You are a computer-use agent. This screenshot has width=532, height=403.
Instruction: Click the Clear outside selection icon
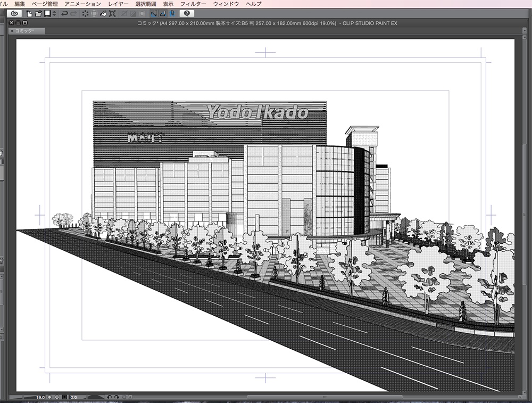click(x=94, y=14)
